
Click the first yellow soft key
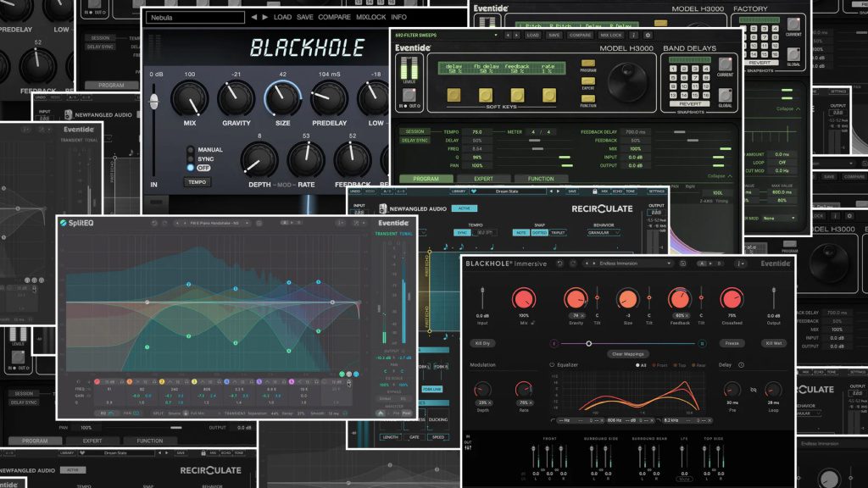click(x=453, y=95)
